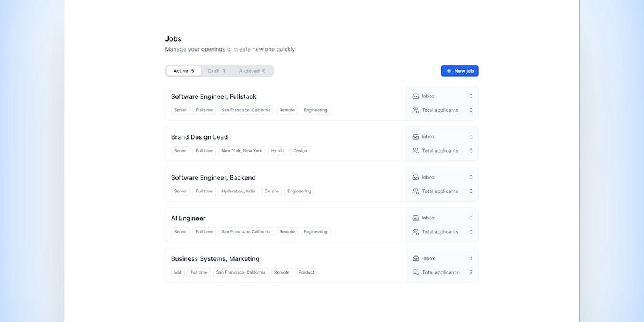
Task: Click Total applicants icon for Business Systems, Marketing
Action: click(416, 272)
